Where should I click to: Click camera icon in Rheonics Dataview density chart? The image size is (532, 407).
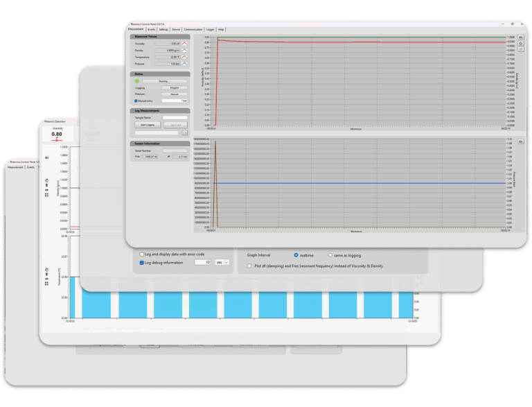click(47, 157)
